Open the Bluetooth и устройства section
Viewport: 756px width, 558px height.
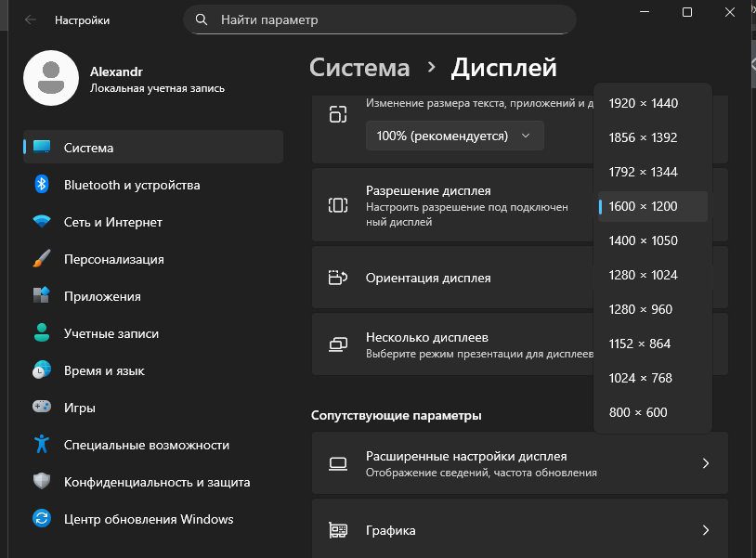point(153,185)
